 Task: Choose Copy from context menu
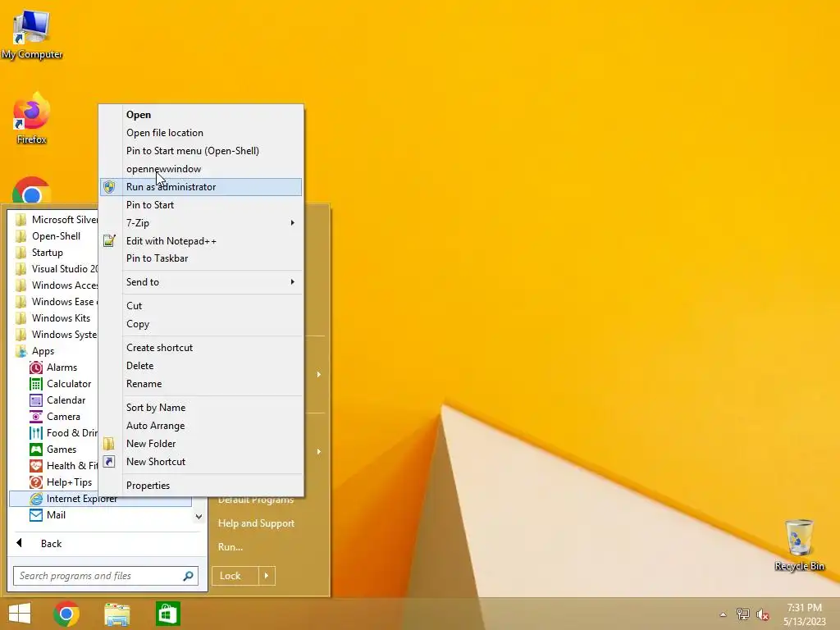click(201, 324)
